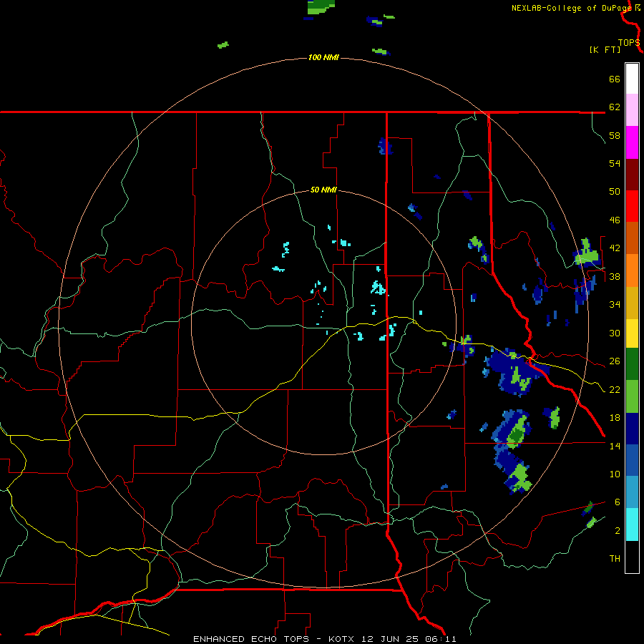Click the TOPS legend title

pyautogui.click(x=629, y=42)
